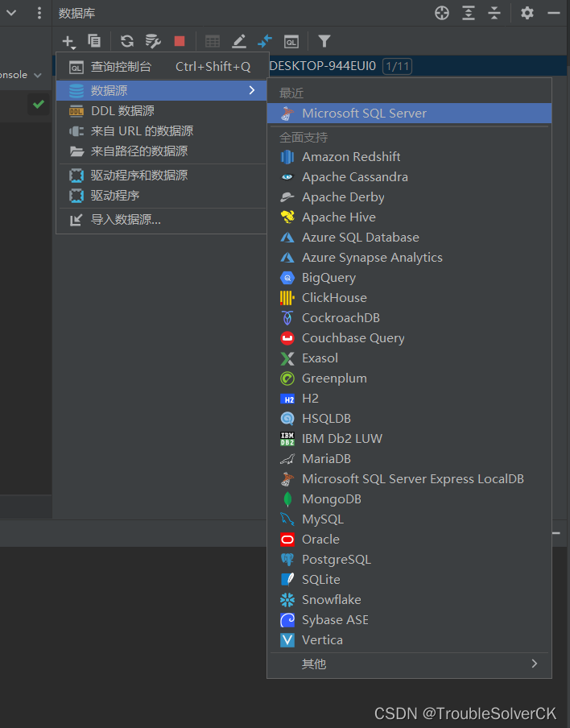This screenshot has width=570, height=728.
Task: Open the settings gear in database panel
Action: pos(527,13)
